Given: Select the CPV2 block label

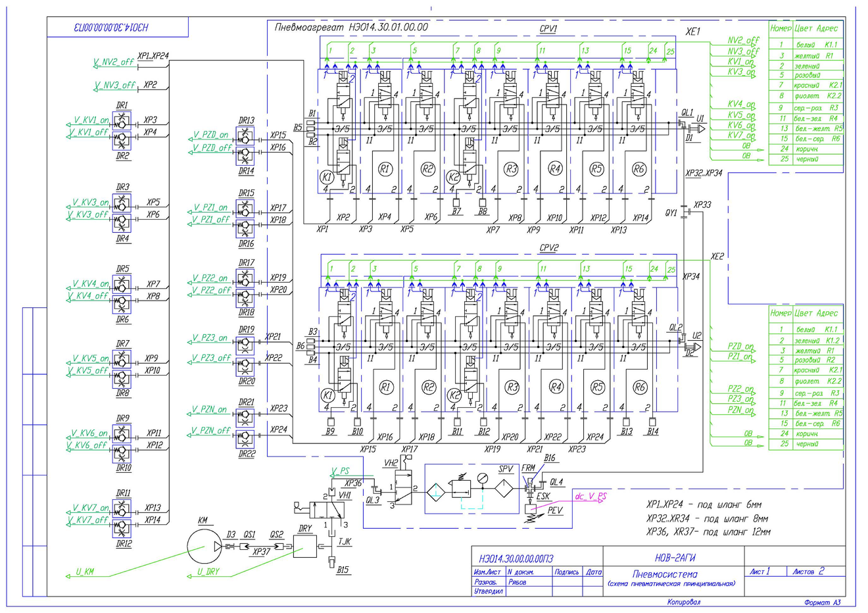Looking at the screenshot, I should pos(549,248).
